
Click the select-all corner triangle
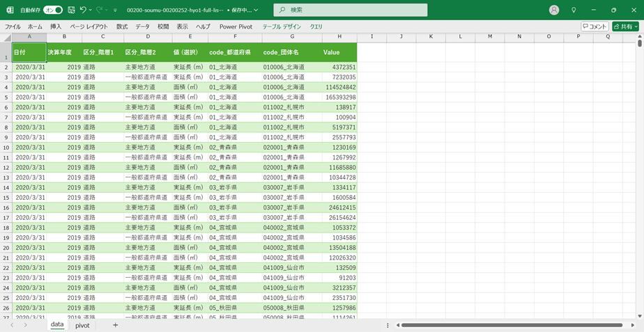tap(6, 37)
